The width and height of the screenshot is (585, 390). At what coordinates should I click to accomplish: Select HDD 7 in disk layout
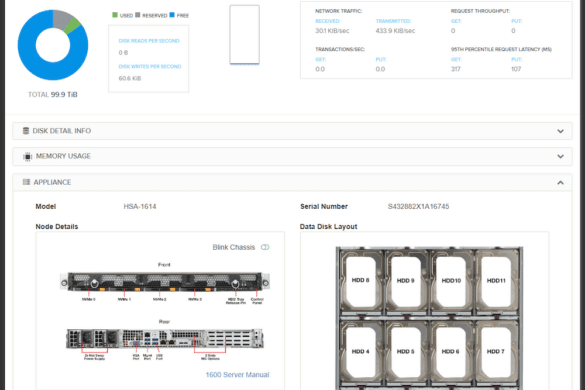[x=496, y=351]
